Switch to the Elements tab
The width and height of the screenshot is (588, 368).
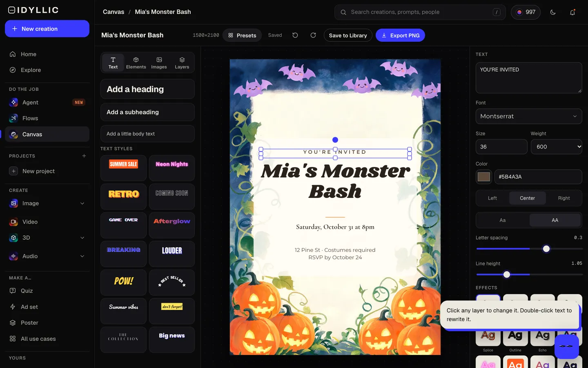coord(136,63)
